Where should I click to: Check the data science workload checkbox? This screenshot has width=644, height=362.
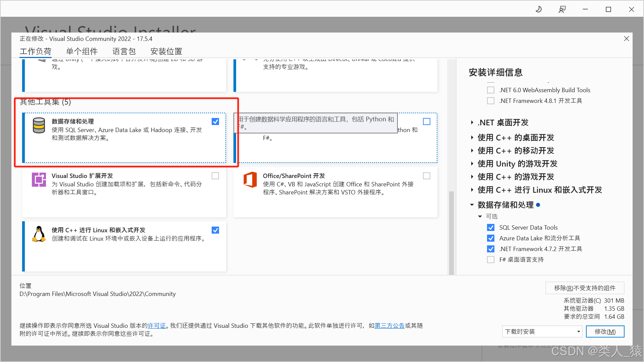click(x=427, y=122)
